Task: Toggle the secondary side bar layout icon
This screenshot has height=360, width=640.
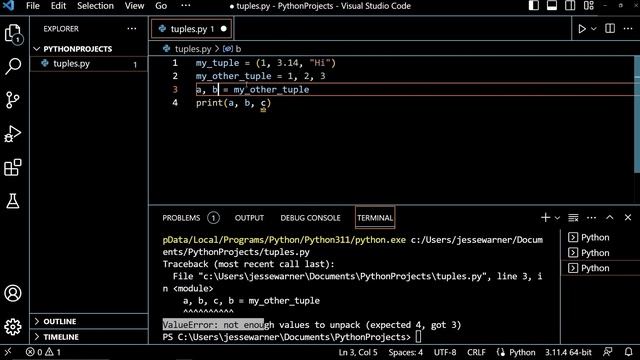Action: 570,5
